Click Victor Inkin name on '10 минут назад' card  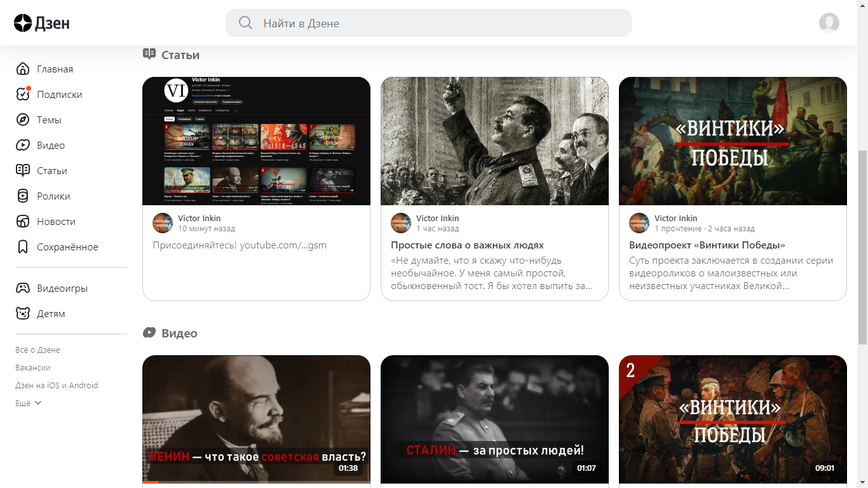tap(199, 218)
